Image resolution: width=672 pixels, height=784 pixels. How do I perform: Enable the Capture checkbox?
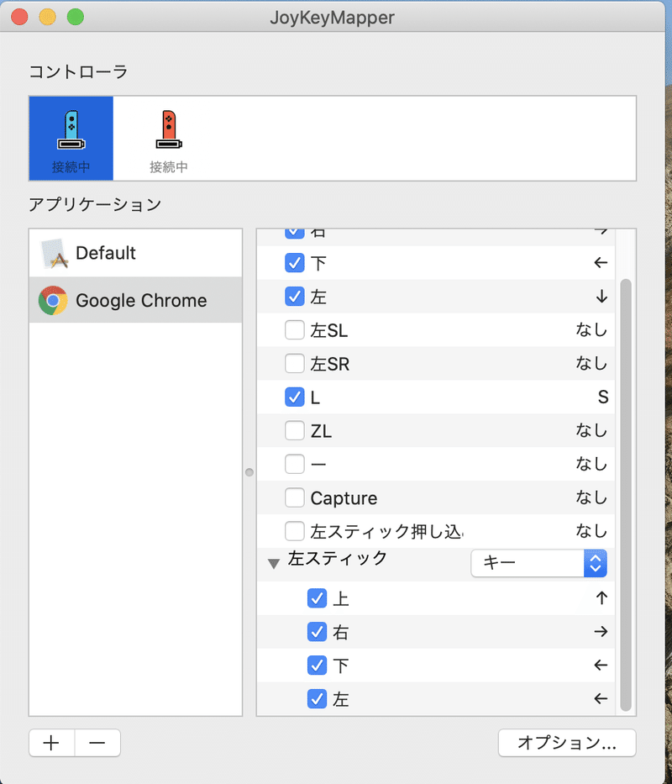tap(295, 497)
